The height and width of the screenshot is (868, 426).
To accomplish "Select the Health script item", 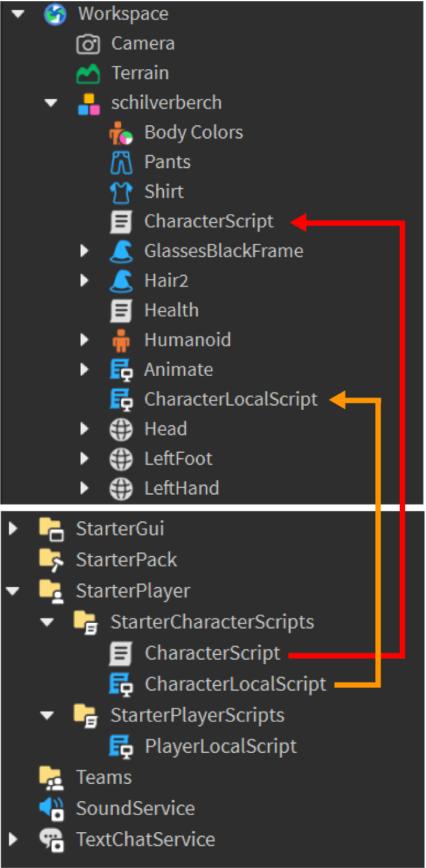I will [x=171, y=310].
